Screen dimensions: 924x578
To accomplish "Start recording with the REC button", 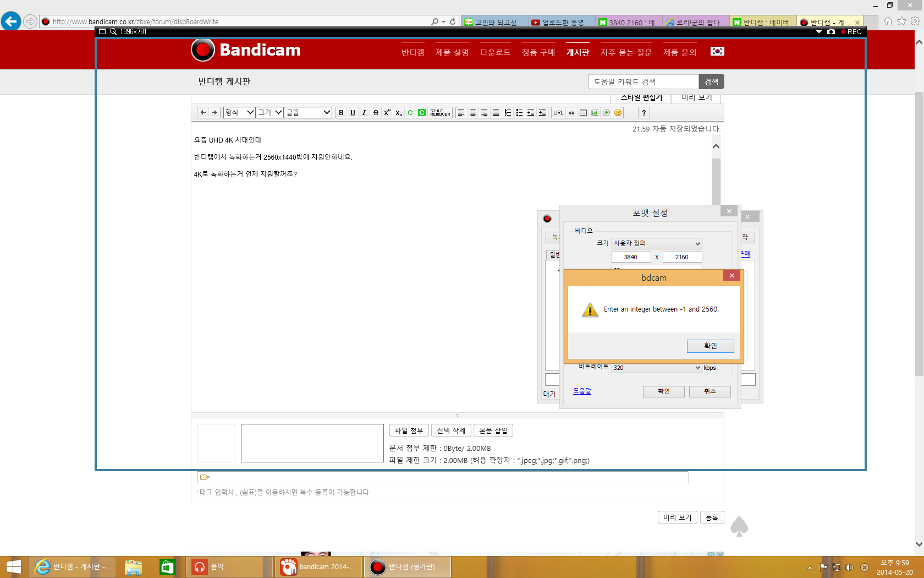I will (851, 31).
